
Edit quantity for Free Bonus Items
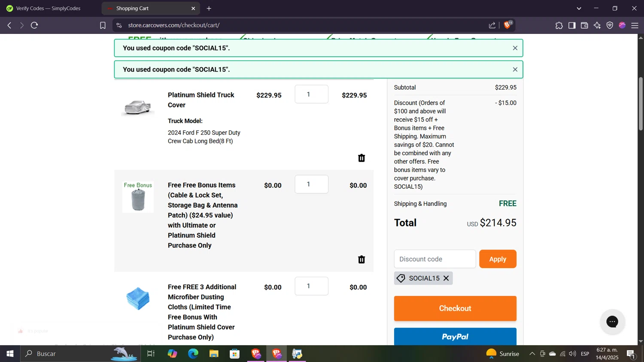pyautogui.click(x=312, y=184)
